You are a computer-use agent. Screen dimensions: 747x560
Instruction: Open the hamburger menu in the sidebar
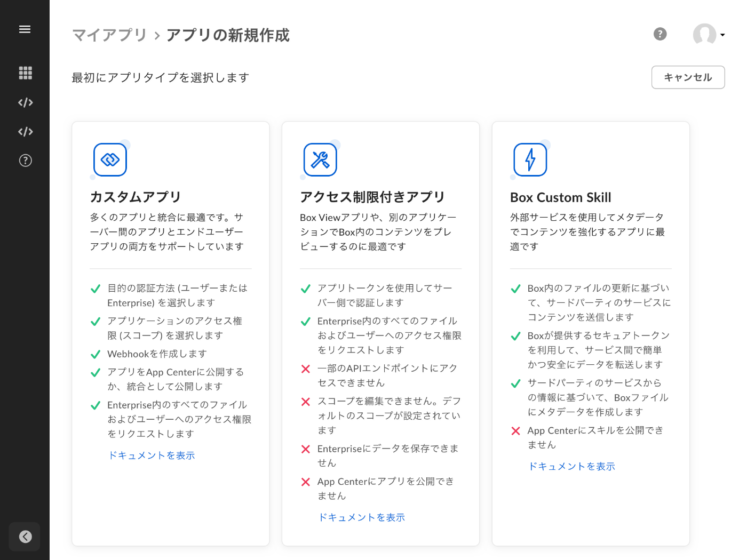coord(25,29)
